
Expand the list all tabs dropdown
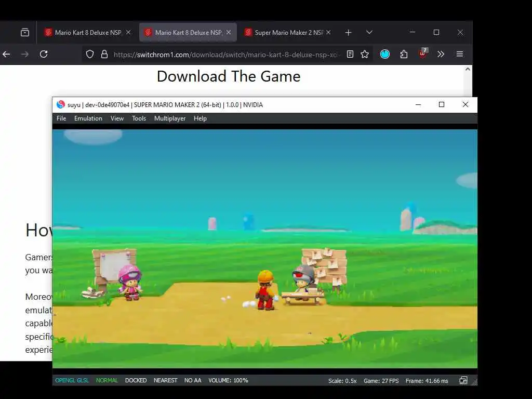(369, 33)
